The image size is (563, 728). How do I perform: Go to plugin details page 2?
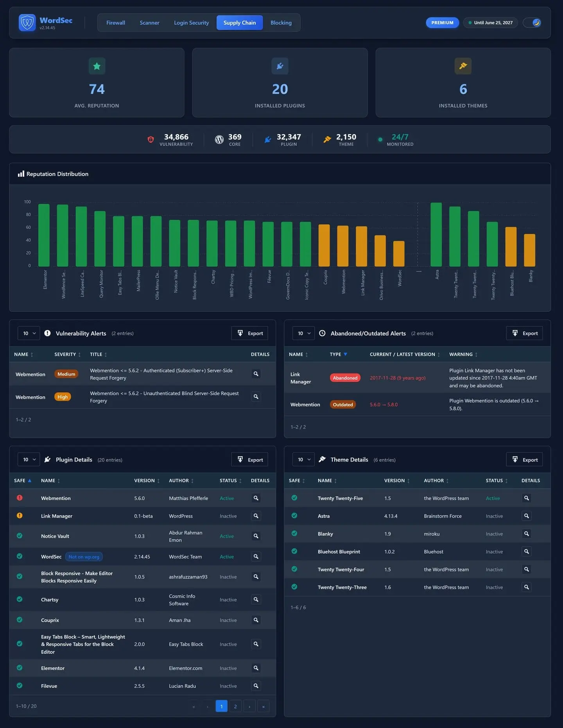(x=235, y=706)
